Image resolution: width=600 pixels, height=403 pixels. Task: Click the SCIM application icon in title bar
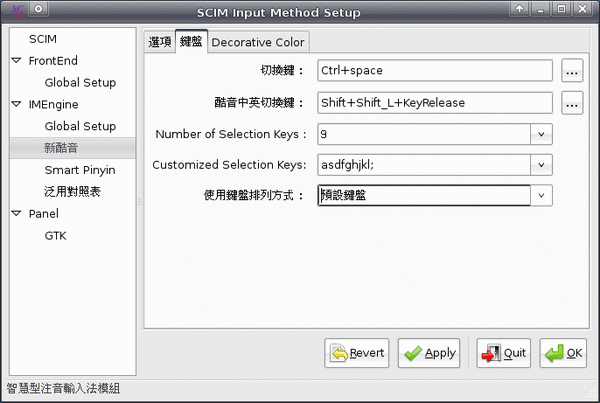pyautogui.click(x=18, y=12)
